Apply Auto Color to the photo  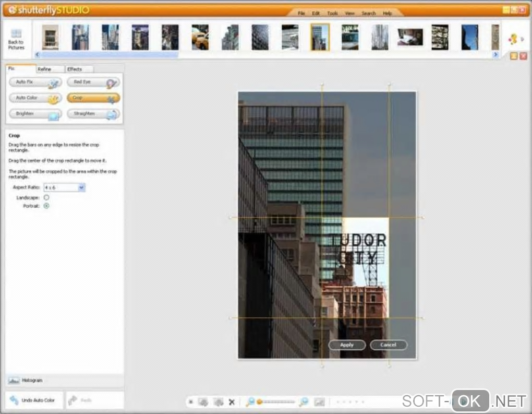tap(35, 98)
